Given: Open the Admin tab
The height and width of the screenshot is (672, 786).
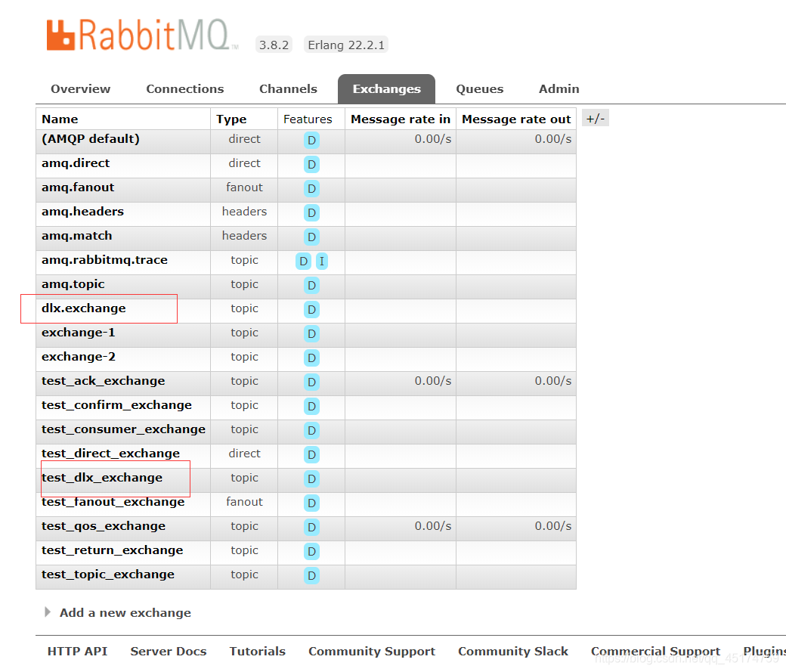Looking at the screenshot, I should coord(559,88).
